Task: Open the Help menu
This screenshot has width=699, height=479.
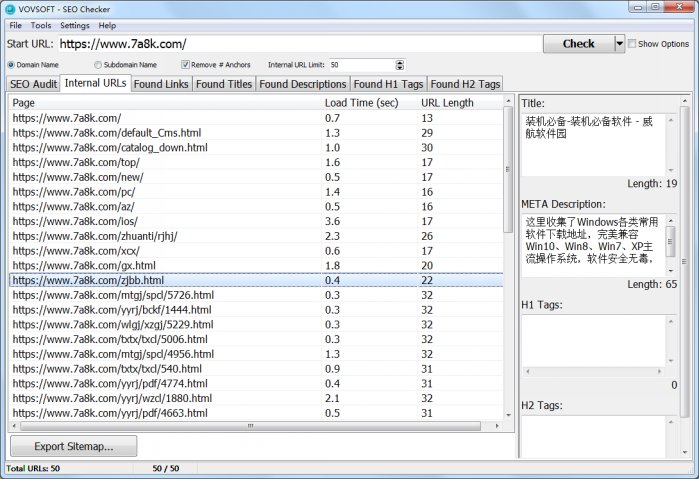Action: tap(107, 25)
